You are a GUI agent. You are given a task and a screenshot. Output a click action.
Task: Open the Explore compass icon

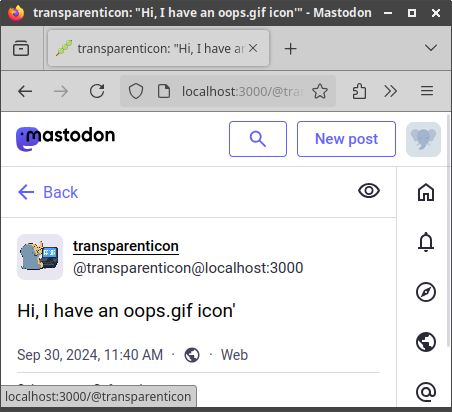pyautogui.click(x=426, y=292)
